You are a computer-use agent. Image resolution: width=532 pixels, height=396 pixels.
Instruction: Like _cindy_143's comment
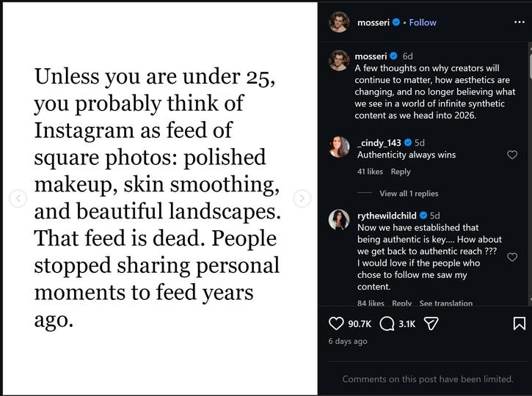click(x=512, y=155)
